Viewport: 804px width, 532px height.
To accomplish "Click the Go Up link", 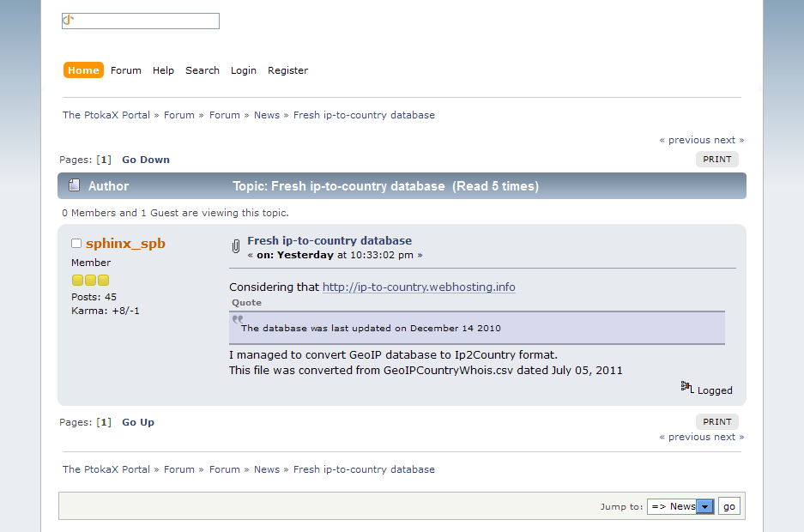I will tap(138, 422).
